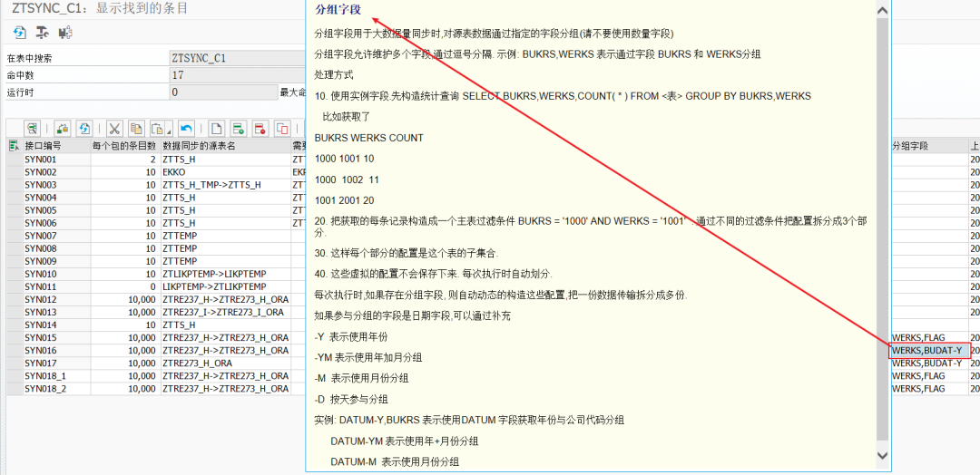Click the 在表中搜索 field showing ZTSYNC_C1

[x=236, y=58]
